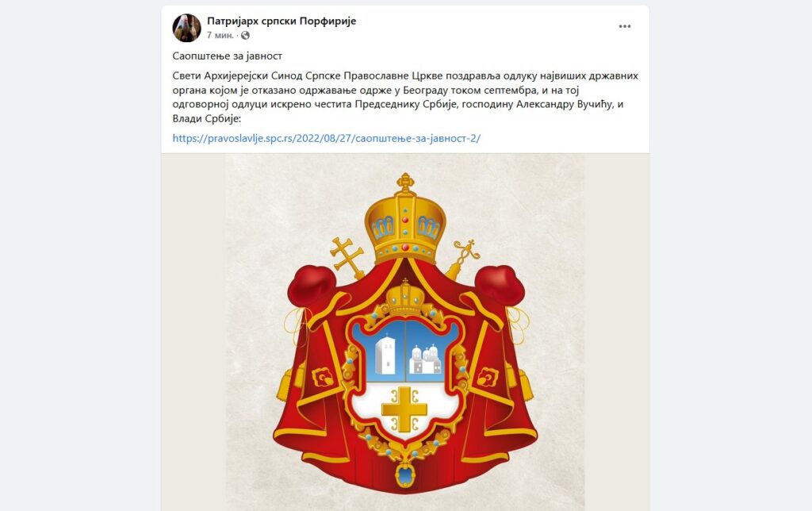Open post options three-dots menu
Screen dimensions: 812x511
point(625,26)
